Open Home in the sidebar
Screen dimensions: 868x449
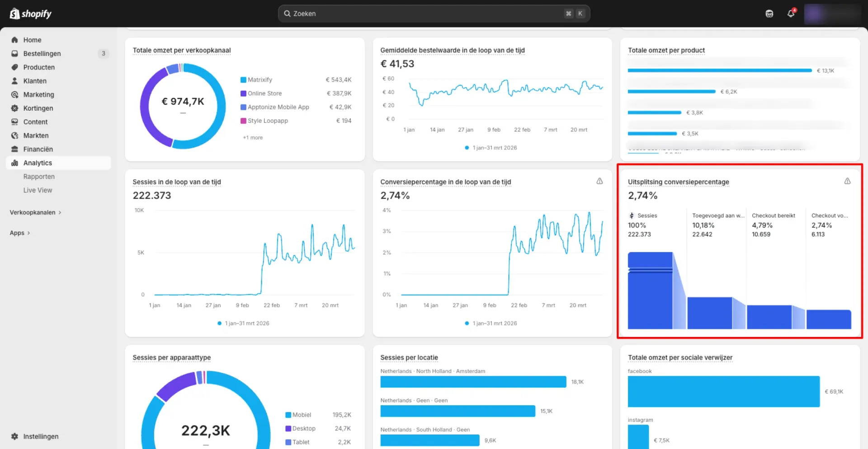[58, 40]
